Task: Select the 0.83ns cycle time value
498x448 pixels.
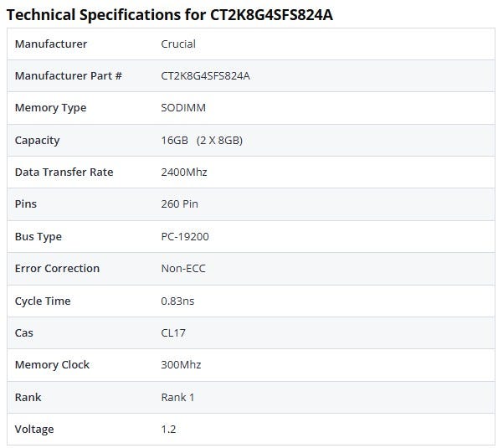Action: (x=177, y=301)
